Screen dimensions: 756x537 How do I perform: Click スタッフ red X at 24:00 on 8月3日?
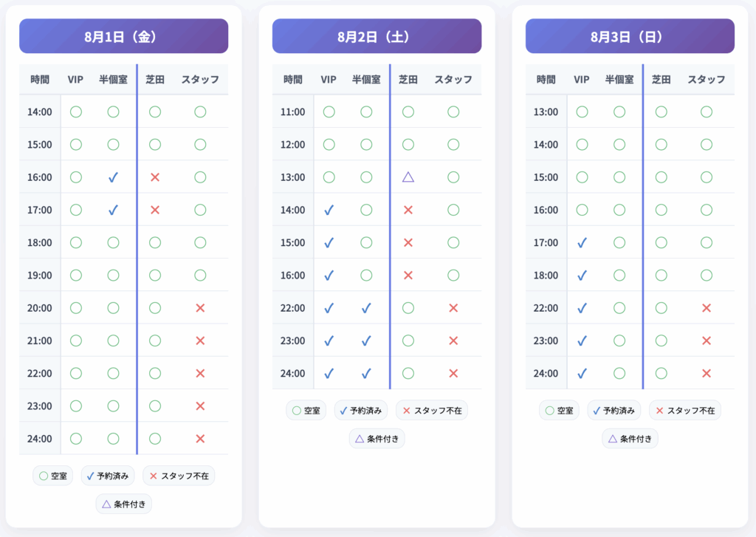point(707,374)
